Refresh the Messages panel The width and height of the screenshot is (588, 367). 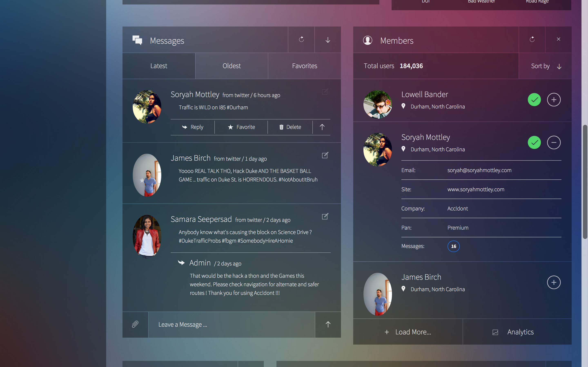click(x=301, y=39)
